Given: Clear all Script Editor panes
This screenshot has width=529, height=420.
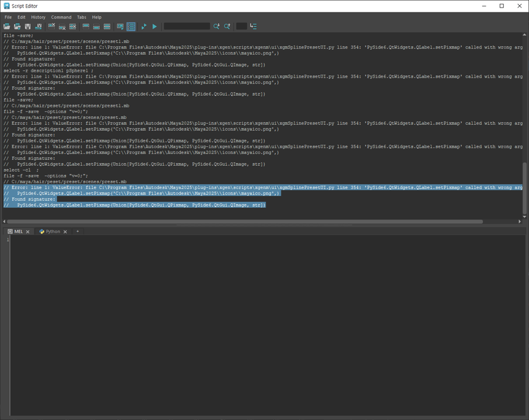Looking at the screenshot, I should pos(73,26).
